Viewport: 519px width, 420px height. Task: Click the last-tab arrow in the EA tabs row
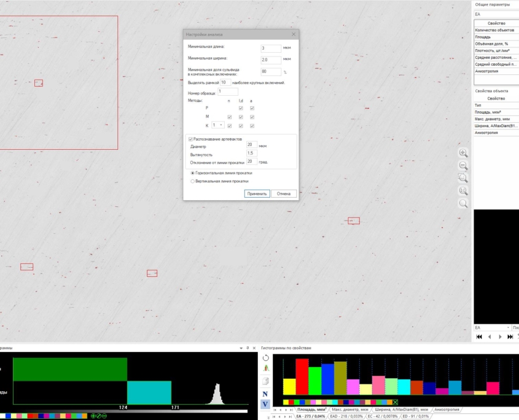[x=291, y=416]
